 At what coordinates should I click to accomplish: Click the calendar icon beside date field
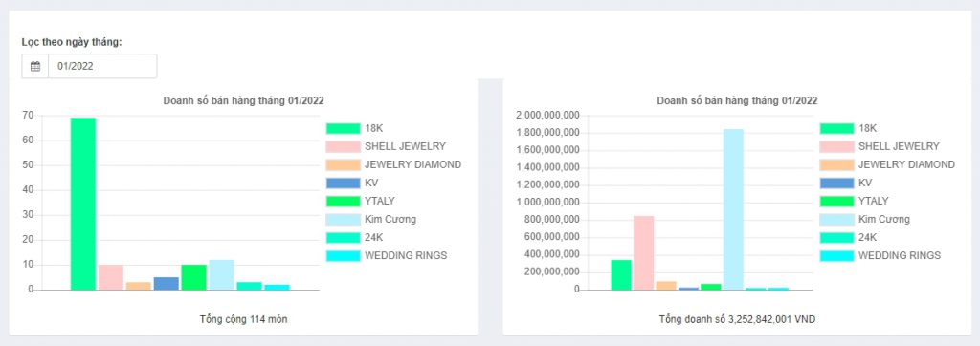coord(35,66)
